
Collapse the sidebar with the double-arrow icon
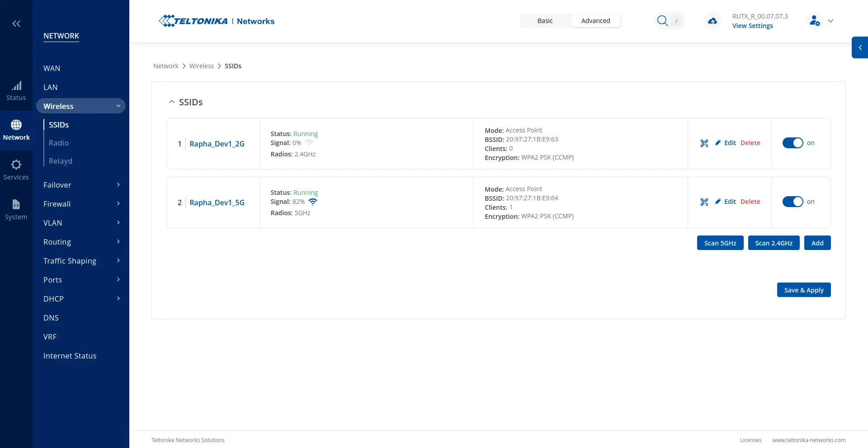(16, 24)
